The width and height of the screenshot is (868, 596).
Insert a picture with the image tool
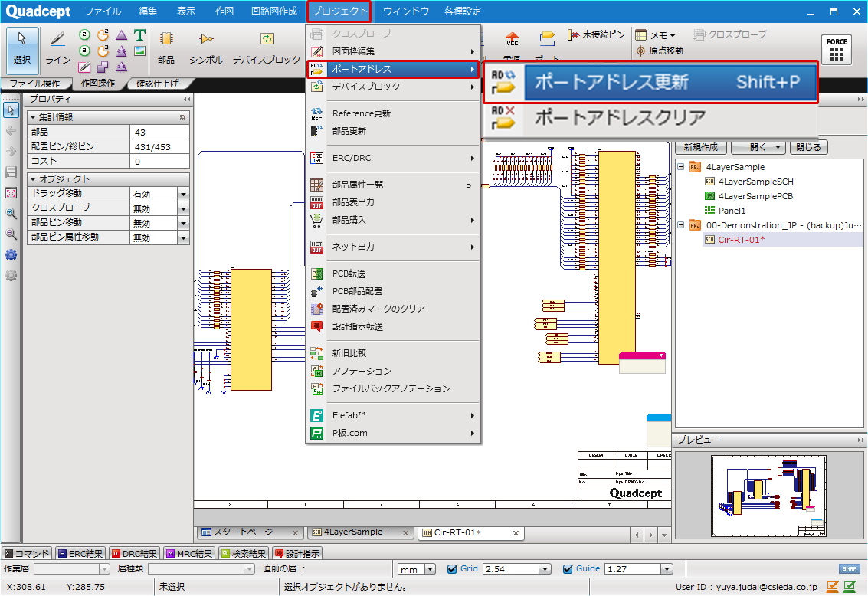pos(140,51)
